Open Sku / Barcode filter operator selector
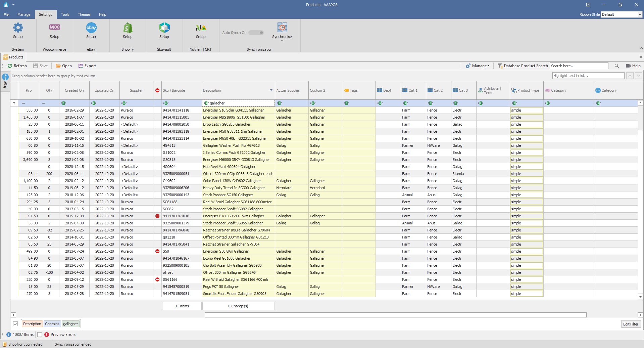Image resolution: width=644 pixels, height=348 pixels. pos(166,103)
